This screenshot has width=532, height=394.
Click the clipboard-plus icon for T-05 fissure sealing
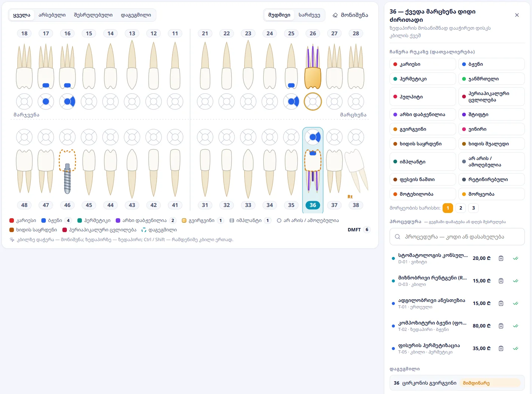501,349
